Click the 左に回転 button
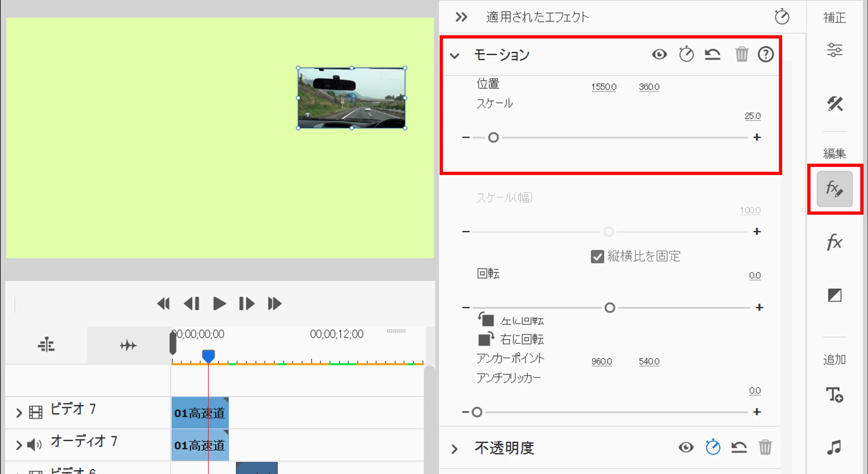 [486, 320]
